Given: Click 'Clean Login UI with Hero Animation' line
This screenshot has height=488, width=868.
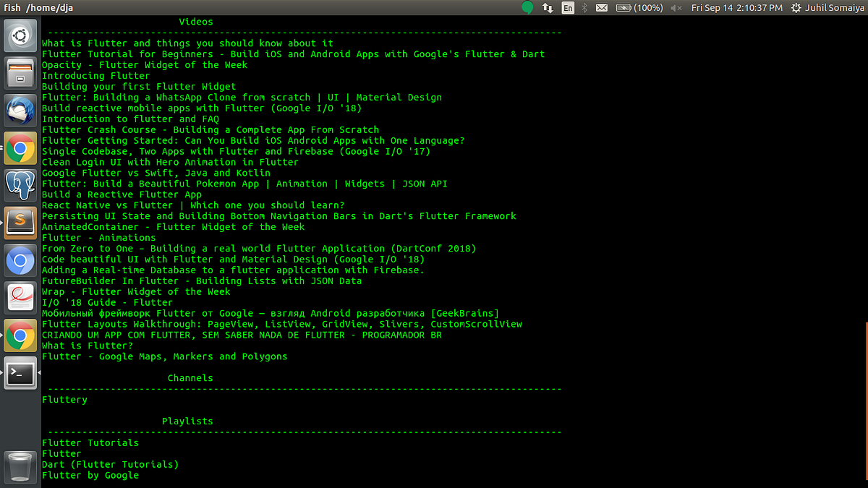Looking at the screenshot, I should (170, 163).
